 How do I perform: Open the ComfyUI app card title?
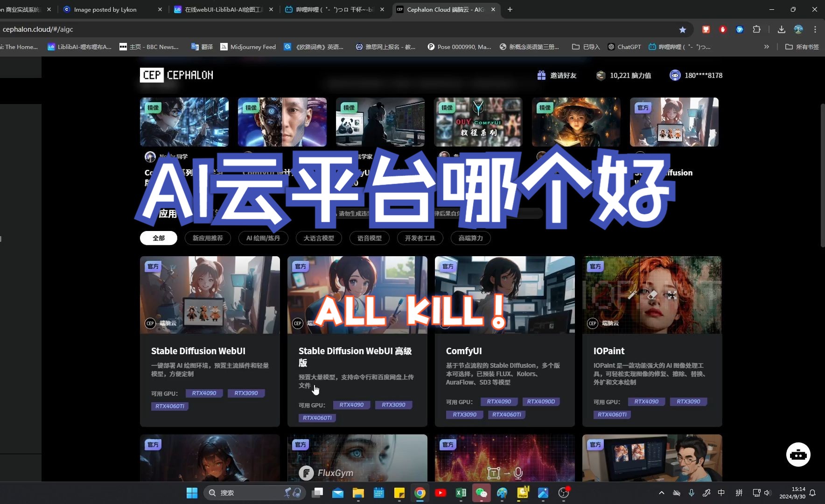[x=464, y=351]
